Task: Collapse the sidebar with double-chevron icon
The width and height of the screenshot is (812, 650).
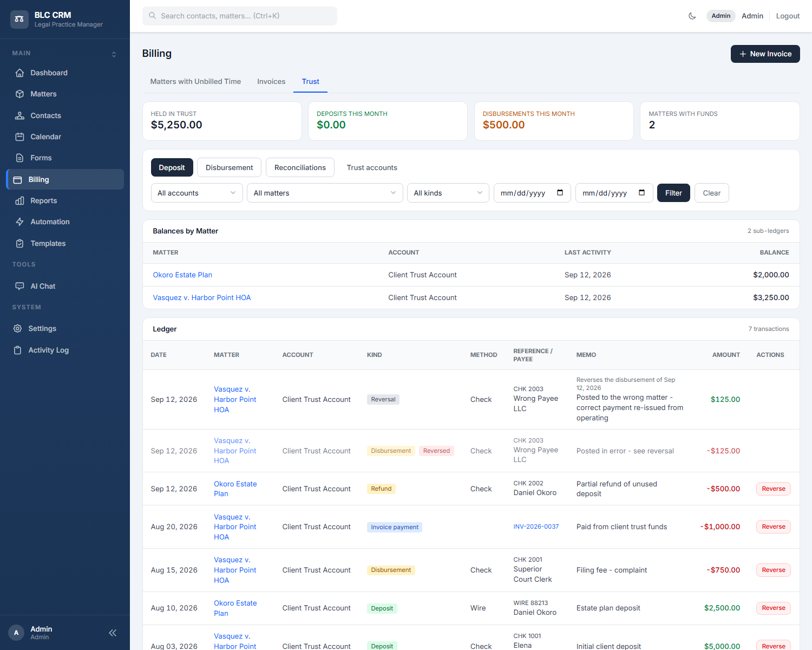Action: point(113,633)
